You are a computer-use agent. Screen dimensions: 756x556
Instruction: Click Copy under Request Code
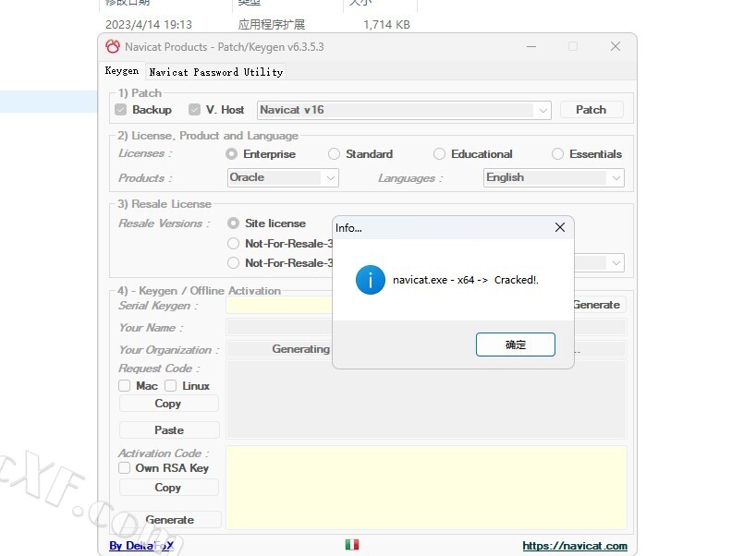tap(168, 404)
